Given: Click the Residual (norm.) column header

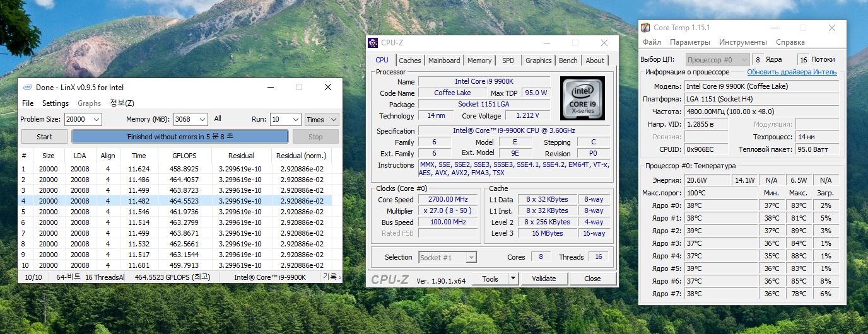Looking at the screenshot, I should coord(302,156).
